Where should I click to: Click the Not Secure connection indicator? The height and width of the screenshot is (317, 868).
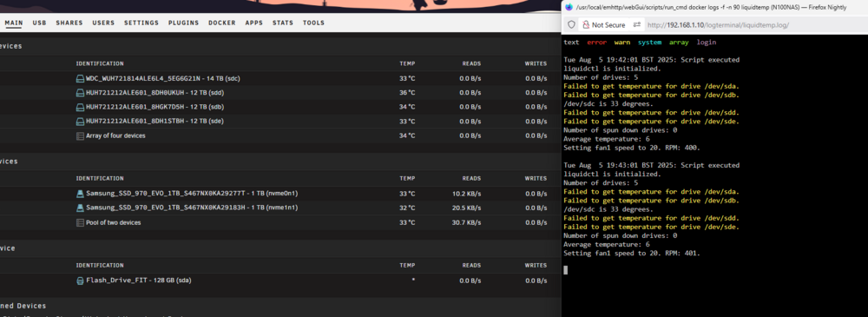tap(604, 25)
